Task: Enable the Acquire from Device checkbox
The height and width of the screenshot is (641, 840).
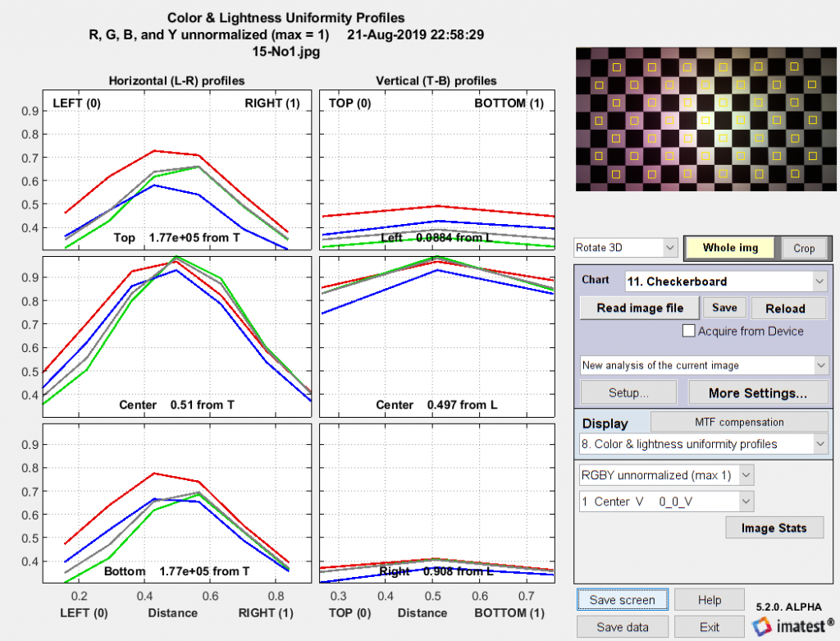Action: pyautogui.click(x=688, y=331)
